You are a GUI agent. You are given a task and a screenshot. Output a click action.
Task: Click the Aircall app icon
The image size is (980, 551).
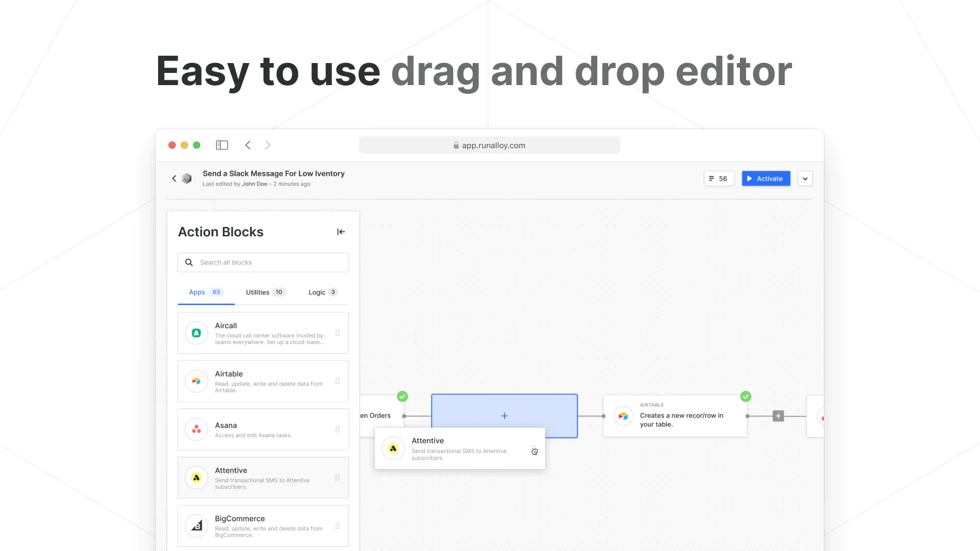click(x=197, y=333)
